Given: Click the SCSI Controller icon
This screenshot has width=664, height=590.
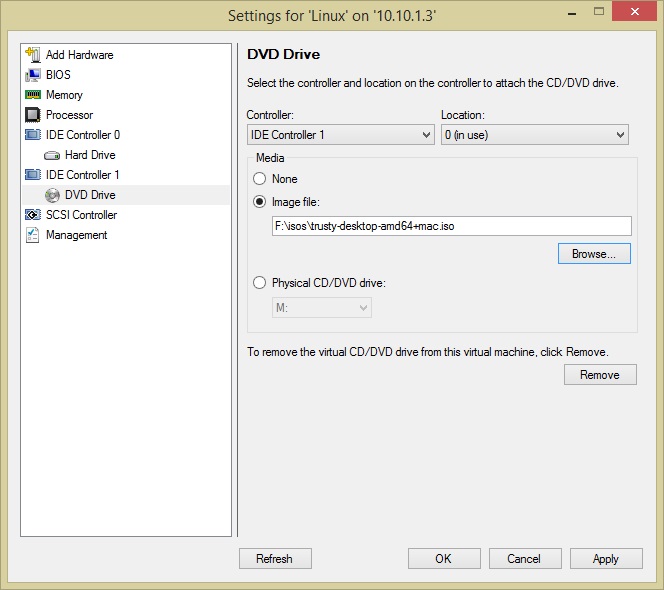Looking at the screenshot, I should [33, 215].
